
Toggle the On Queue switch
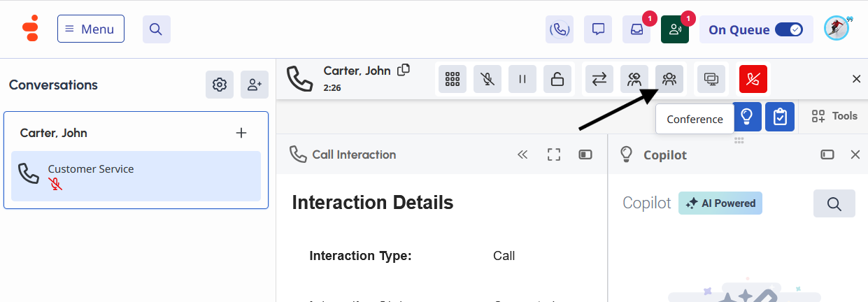(x=788, y=30)
